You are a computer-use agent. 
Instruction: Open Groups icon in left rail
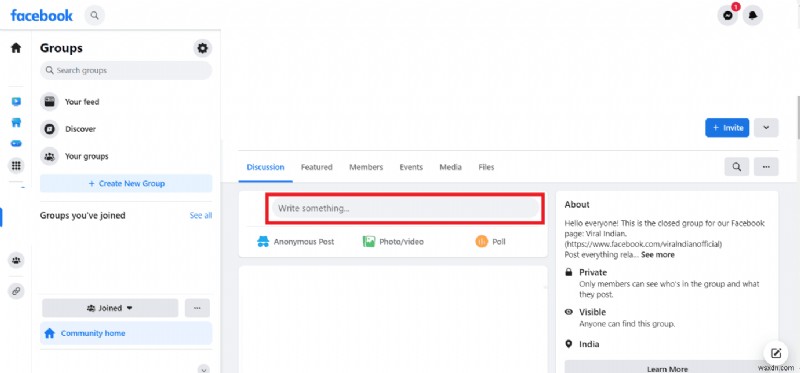[16, 261]
